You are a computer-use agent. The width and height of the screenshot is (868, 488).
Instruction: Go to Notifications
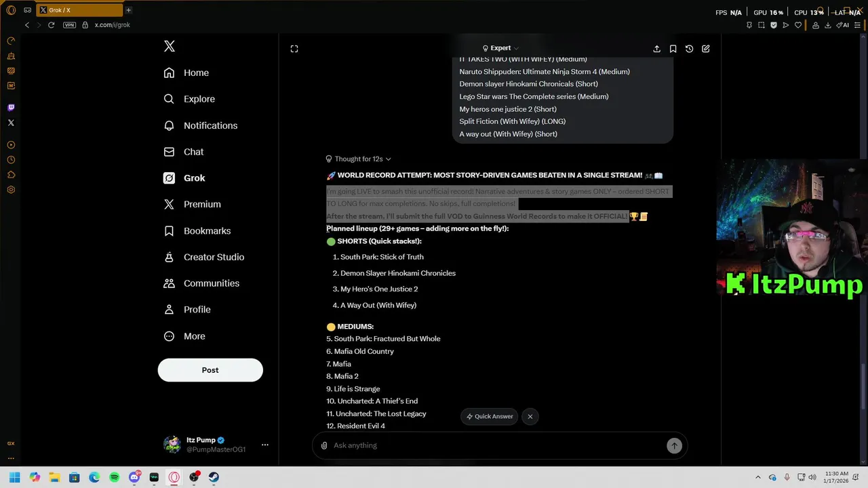(x=201, y=125)
